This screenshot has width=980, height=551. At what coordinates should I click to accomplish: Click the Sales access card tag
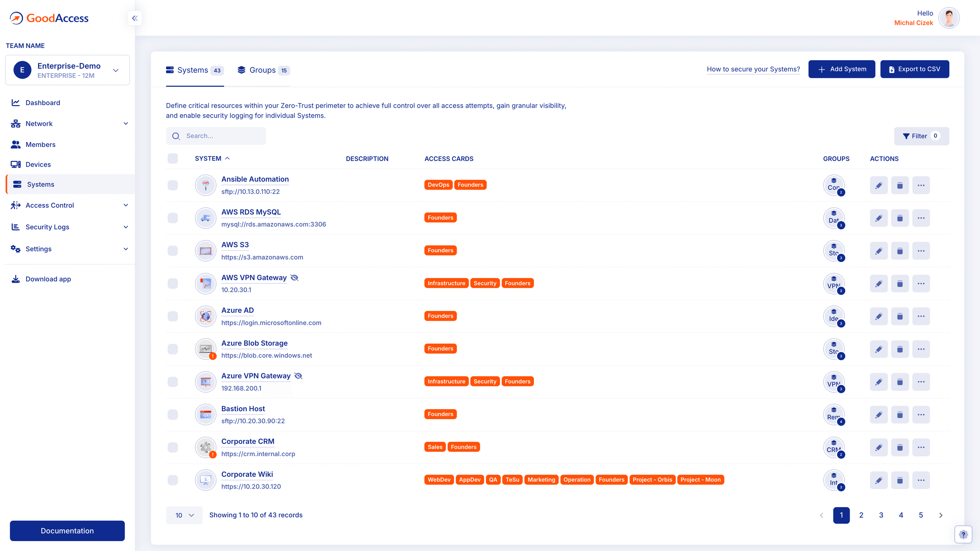pos(435,447)
